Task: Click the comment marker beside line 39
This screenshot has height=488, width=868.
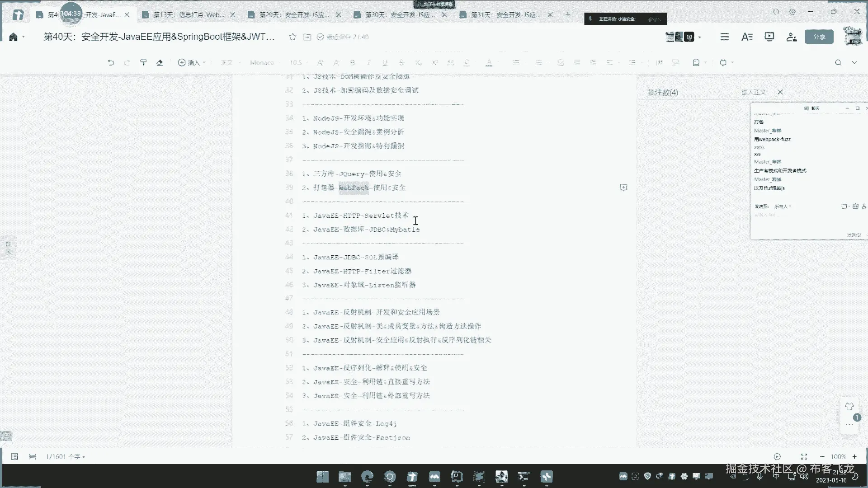Action: tap(623, 188)
